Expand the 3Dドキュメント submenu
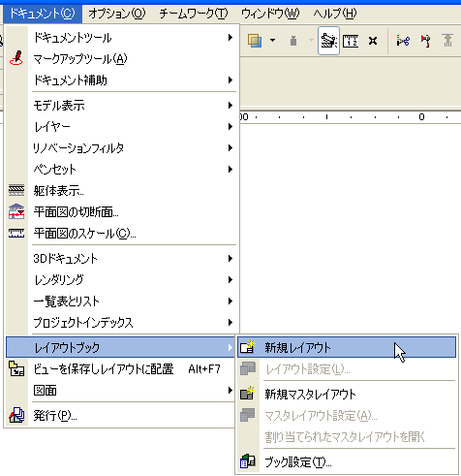The height and width of the screenshot is (476, 461). coord(121,259)
